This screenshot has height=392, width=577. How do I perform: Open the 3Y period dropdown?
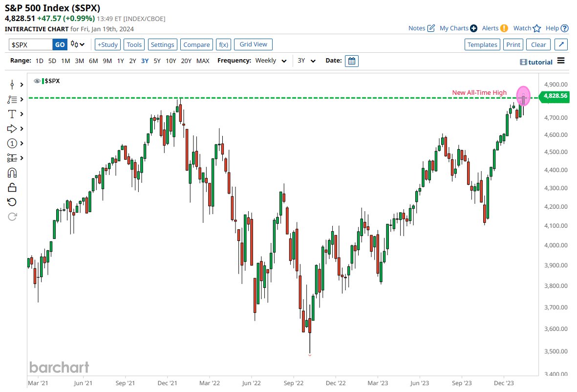tap(306, 61)
